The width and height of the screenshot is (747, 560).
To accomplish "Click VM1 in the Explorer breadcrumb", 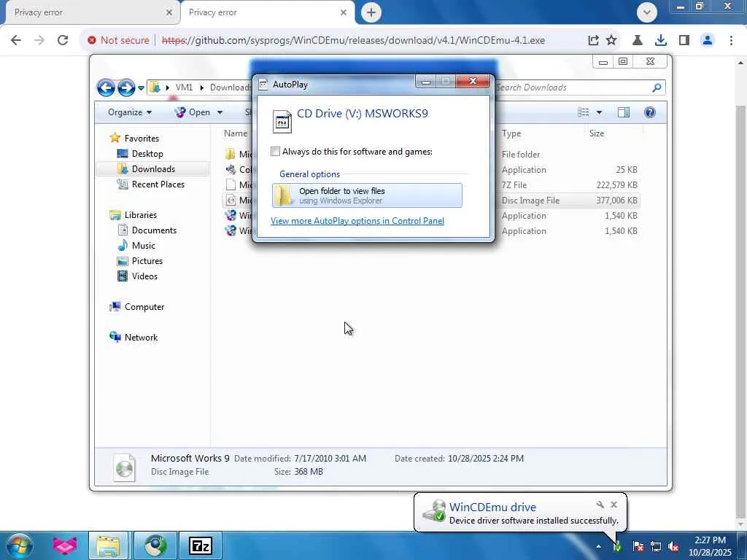I will [x=184, y=87].
